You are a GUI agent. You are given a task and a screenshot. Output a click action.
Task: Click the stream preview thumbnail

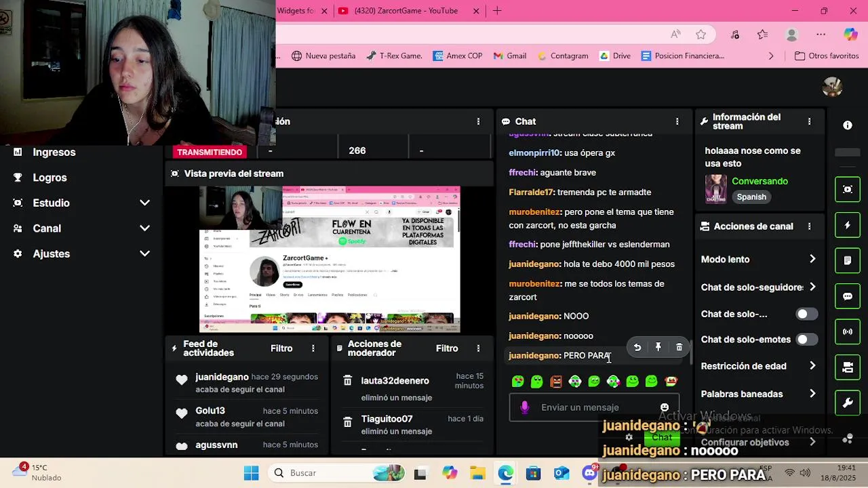click(x=330, y=260)
